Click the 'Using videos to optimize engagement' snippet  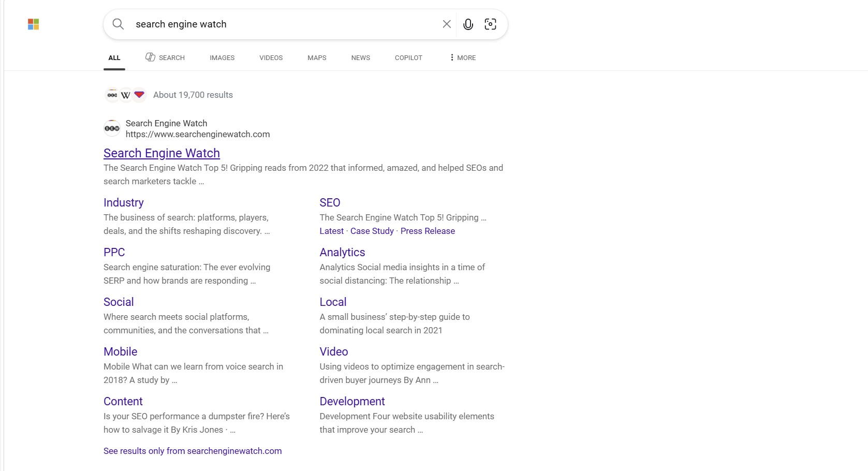[x=412, y=374]
